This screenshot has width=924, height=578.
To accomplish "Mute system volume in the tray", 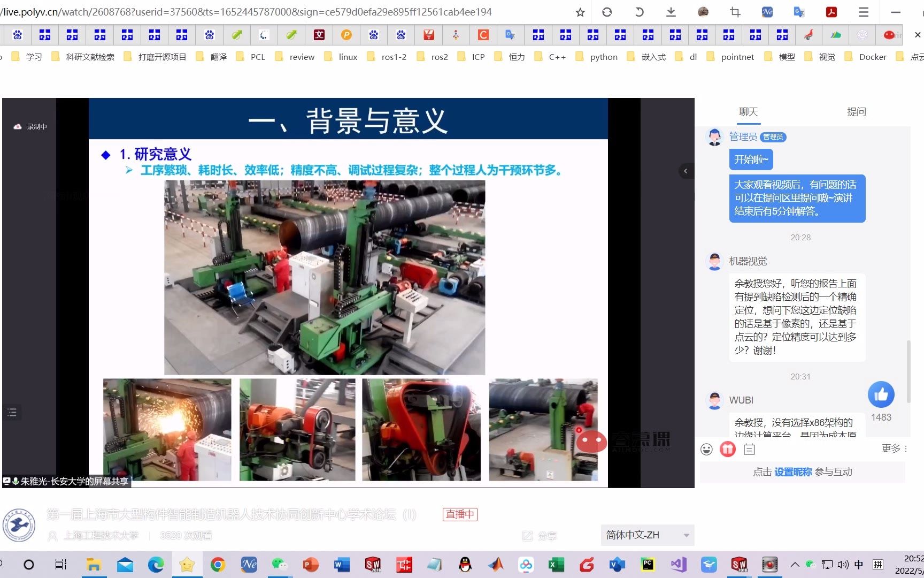I will point(843,564).
